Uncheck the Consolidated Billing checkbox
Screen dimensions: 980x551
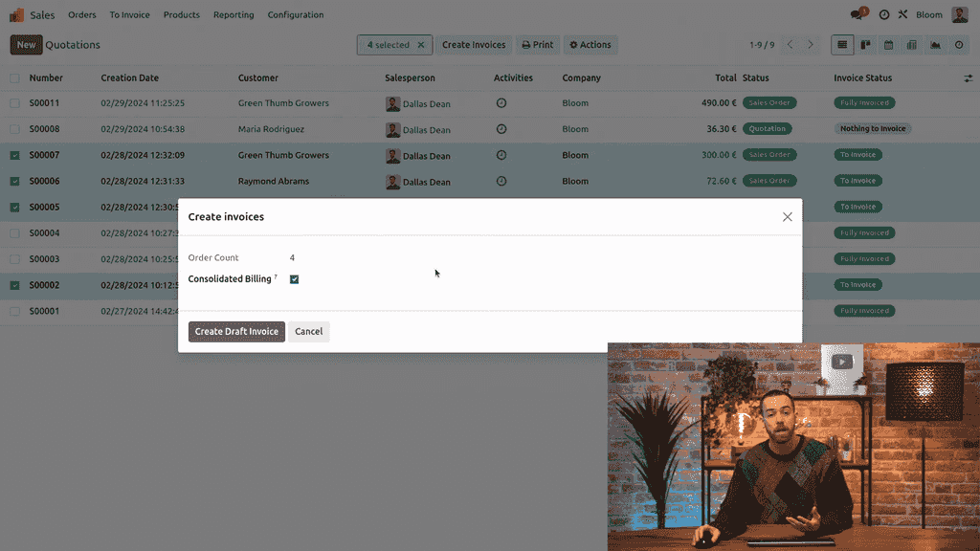click(x=294, y=279)
